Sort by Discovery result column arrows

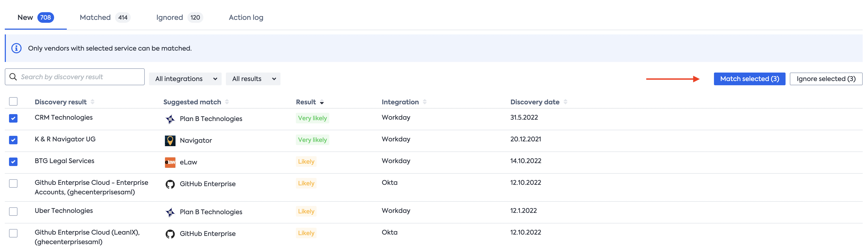93,102
